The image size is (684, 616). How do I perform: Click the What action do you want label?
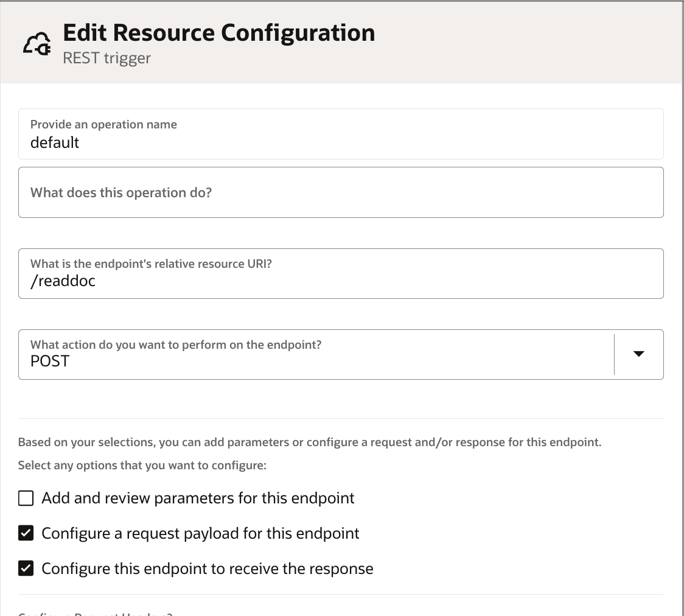(176, 345)
